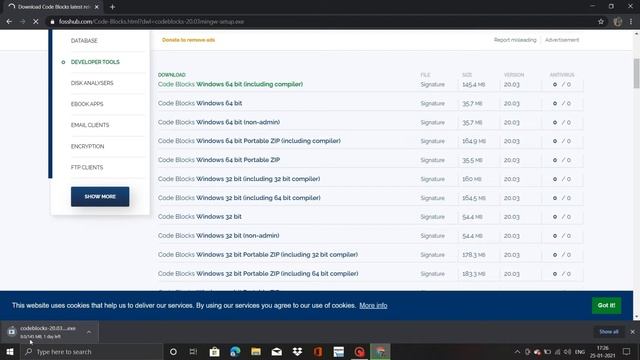Download Windows 32 bit (including 32 bit compiler)
Image resolution: width=640 pixels, height=360 pixels.
coord(239,179)
